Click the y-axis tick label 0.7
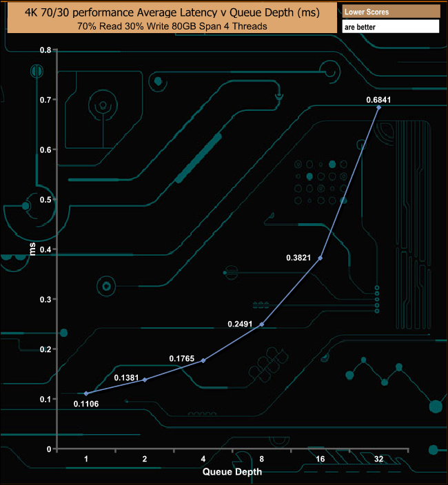This screenshot has width=448, height=485. 45,100
